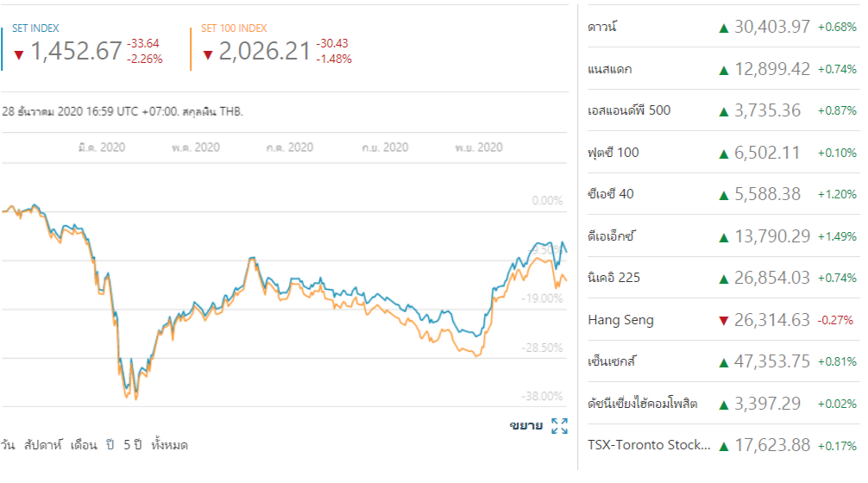The width and height of the screenshot is (868, 483).
Task: Click the green up arrow for ดาวน์
Action: click(x=724, y=28)
